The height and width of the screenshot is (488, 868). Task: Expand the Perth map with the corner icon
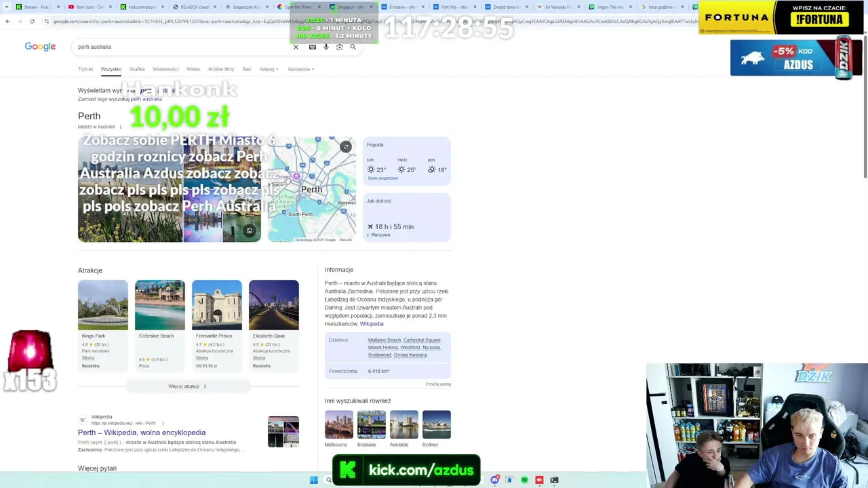coord(346,146)
